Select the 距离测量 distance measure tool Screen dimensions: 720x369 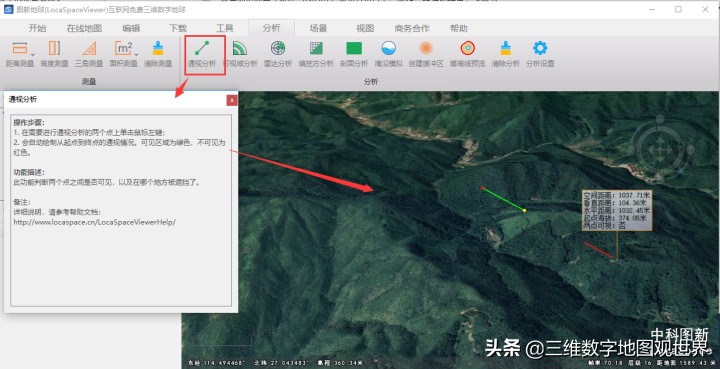point(20,54)
